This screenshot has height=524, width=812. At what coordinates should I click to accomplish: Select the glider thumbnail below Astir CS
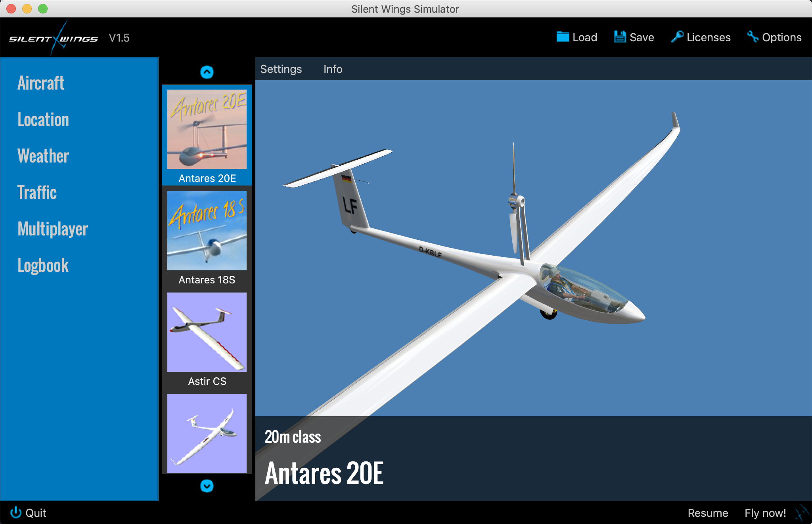click(x=207, y=434)
